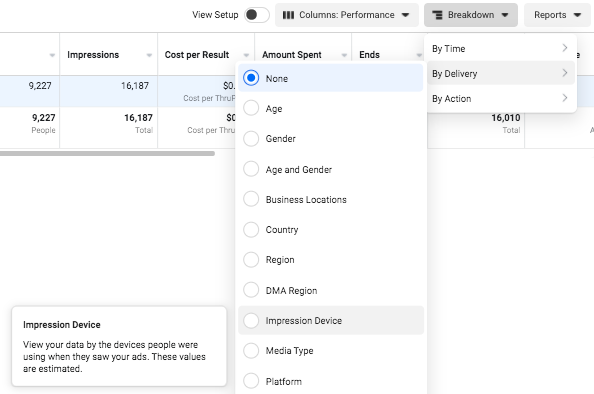Choose the Age and Gender radio option
This screenshot has height=394, width=594.
pyautogui.click(x=251, y=169)
